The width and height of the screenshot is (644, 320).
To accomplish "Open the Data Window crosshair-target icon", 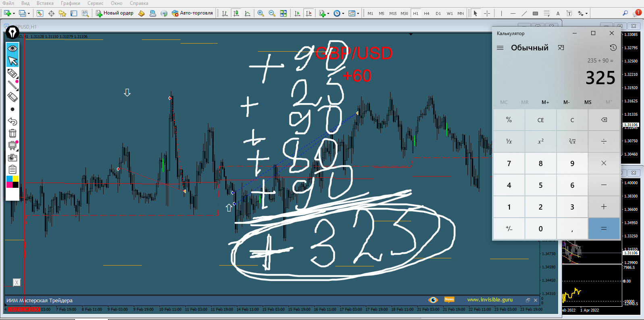I will click(51, 13).
